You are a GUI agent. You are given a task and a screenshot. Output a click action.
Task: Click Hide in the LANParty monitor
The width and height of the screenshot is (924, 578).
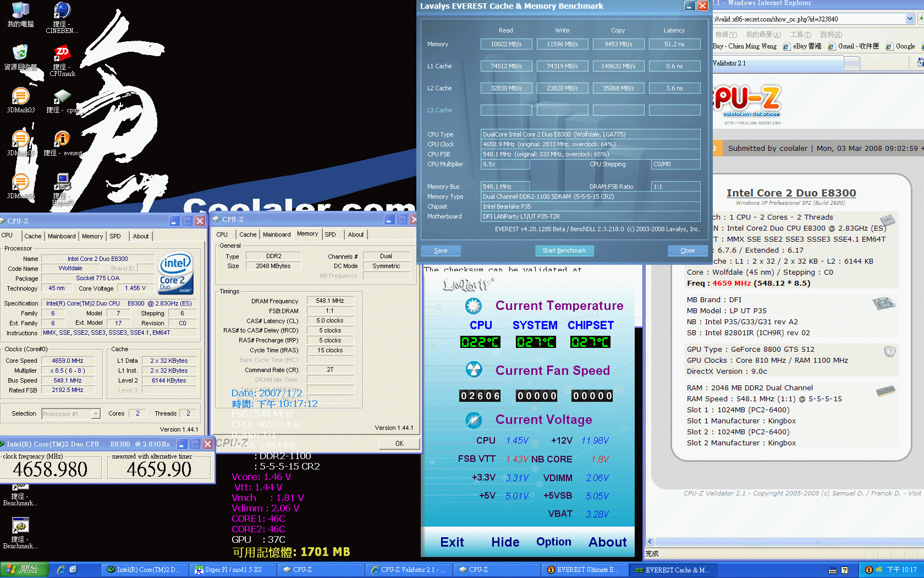(x=505, y=542)
